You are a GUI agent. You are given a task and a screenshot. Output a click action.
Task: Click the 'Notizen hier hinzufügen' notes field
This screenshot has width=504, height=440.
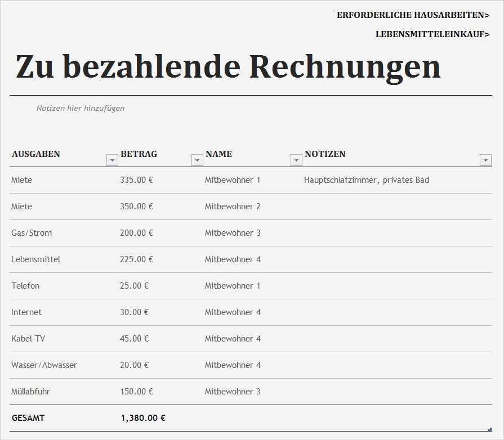[81, 108]
